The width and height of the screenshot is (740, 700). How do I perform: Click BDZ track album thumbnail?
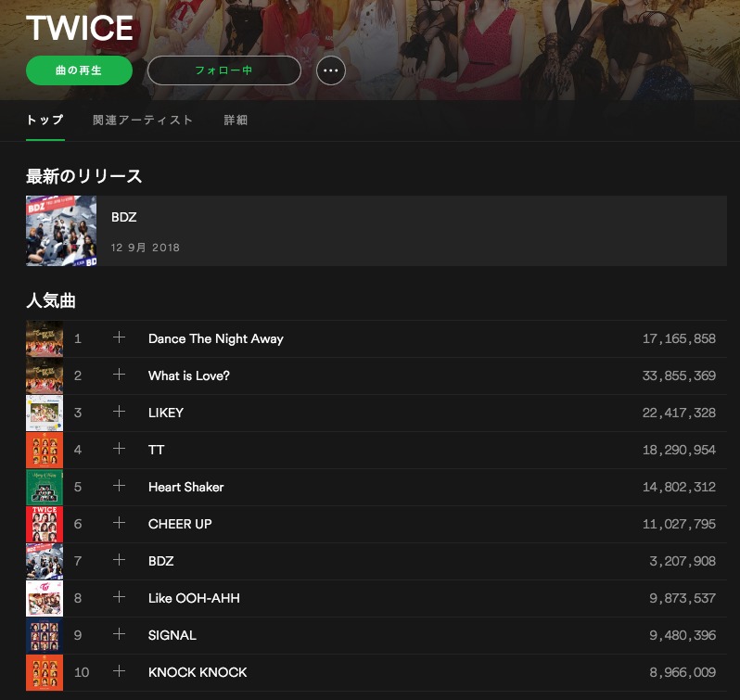[x=45, y=561]
